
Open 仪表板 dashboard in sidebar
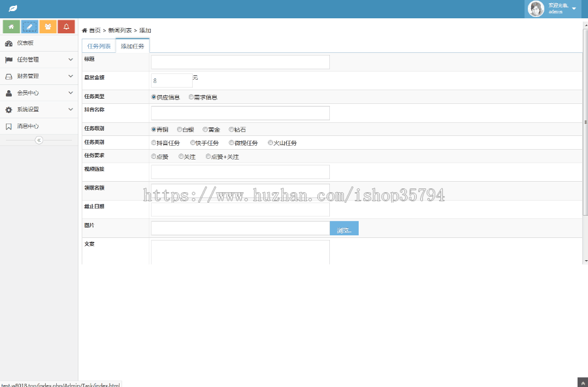pyautogui.click(x=39, y=43)
